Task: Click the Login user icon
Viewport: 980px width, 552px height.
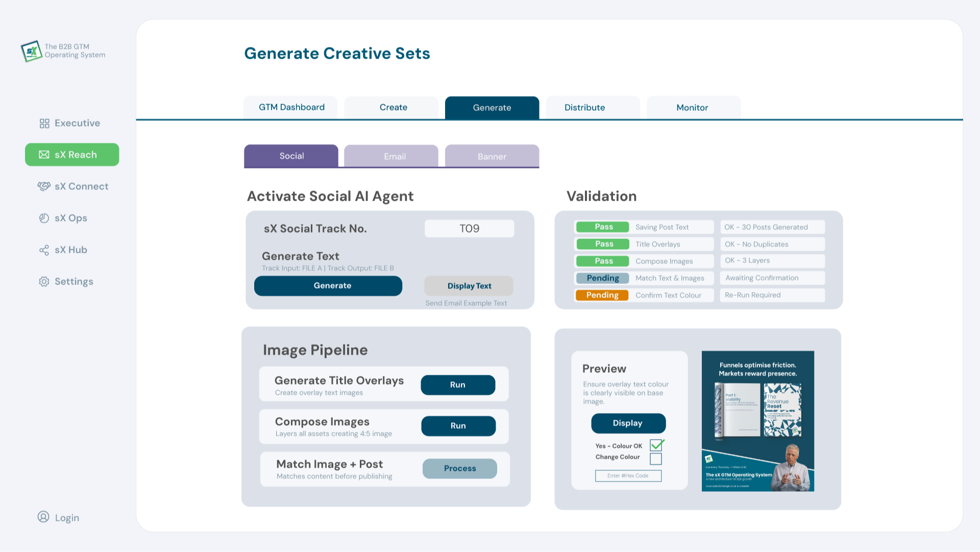Action: tap(44, 517)
